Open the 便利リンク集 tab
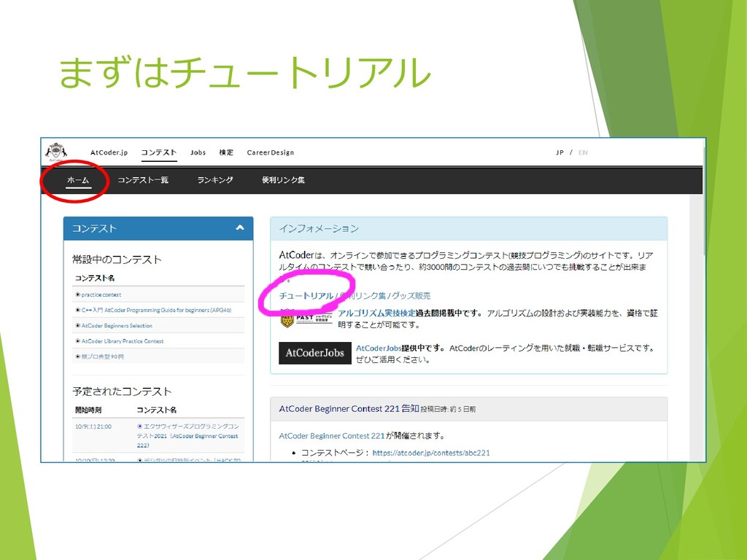The image size is (747, 560). (x=283, y=180)
